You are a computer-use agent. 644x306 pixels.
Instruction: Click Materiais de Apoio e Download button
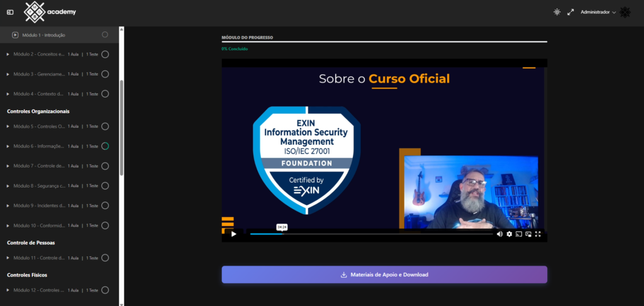(384, 275)
